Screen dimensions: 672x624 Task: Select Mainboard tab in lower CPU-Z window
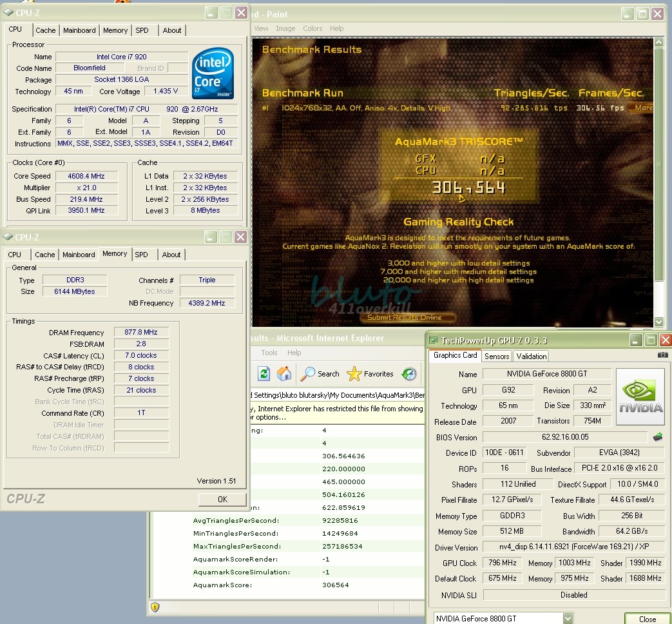coord(79,255)
